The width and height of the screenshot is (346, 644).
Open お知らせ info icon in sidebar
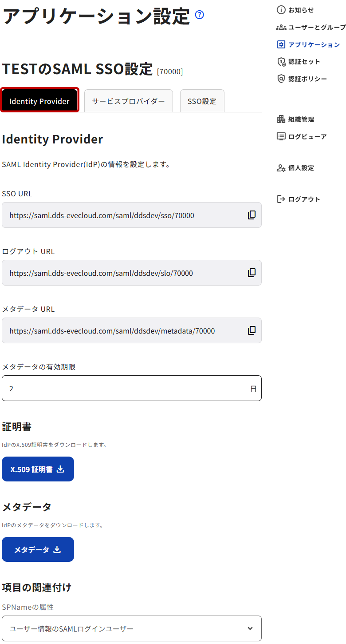pos(281,10)
